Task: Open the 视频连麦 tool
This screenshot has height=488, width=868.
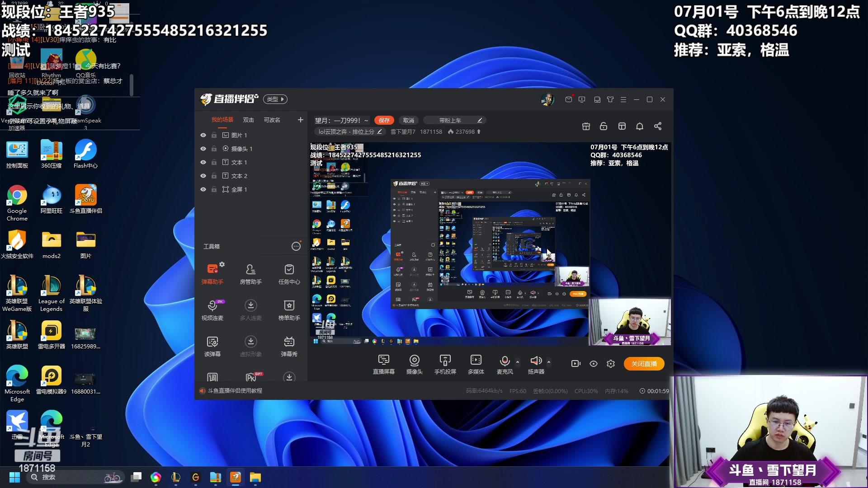Action: 212,310
